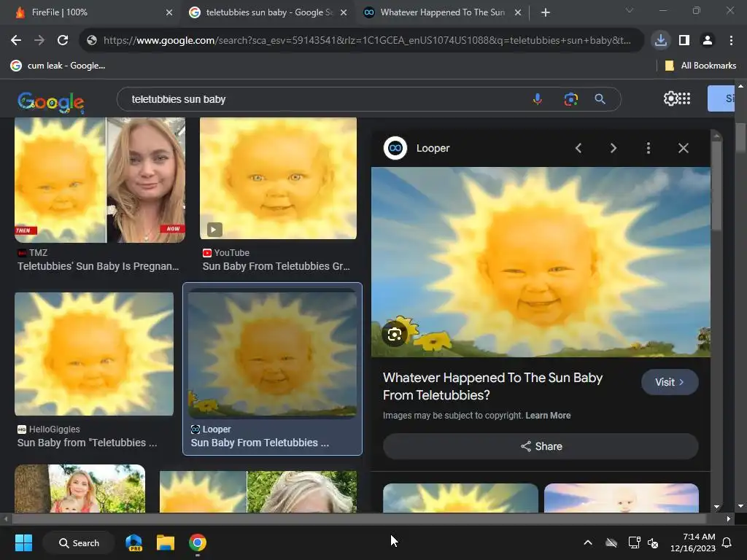Image resolution: width=747 pixels, height=560 pixels.
Task: Open the Windows Start menu
Action: (23, 542)
